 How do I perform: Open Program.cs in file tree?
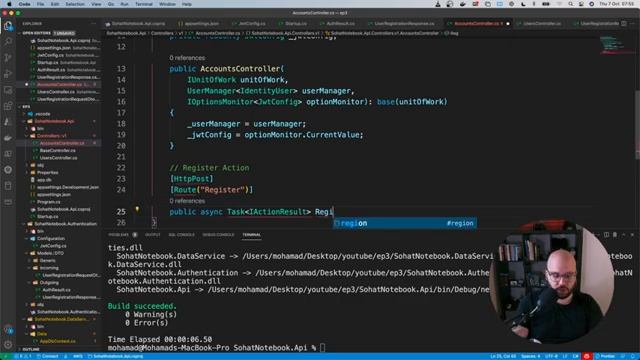(48, 202)
